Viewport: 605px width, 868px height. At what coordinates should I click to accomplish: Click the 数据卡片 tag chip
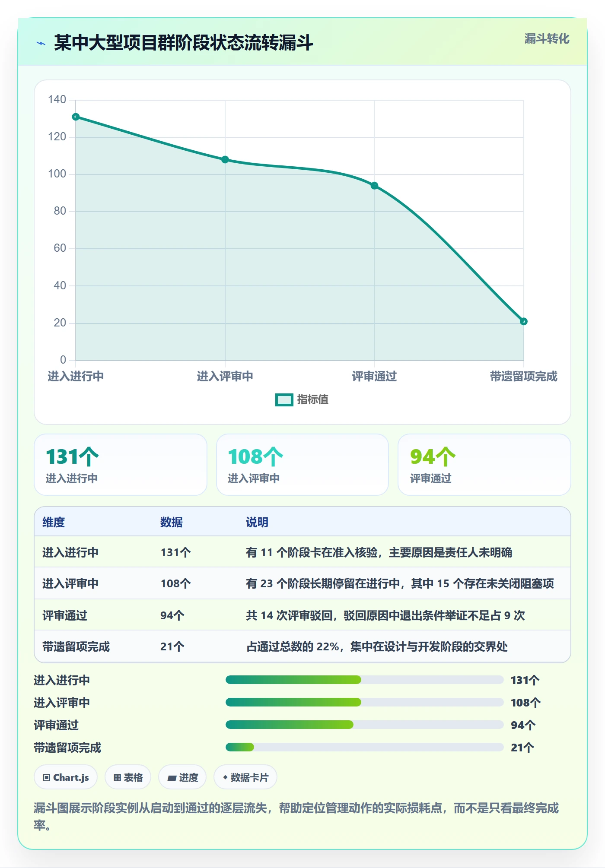tap(245, 777)
